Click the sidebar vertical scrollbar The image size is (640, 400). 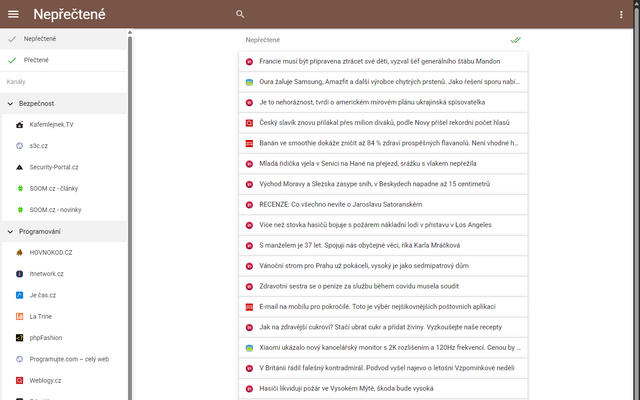(130, 216)
